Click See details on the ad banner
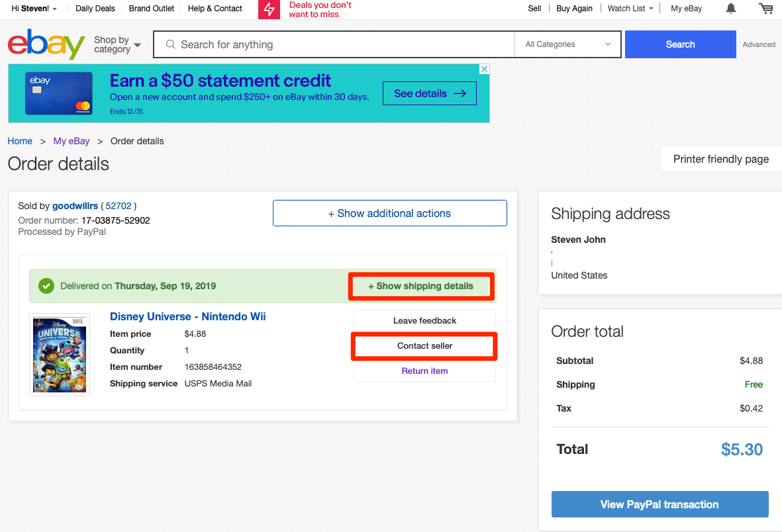Viewport: 782px width, 532px height. [429, 93]
